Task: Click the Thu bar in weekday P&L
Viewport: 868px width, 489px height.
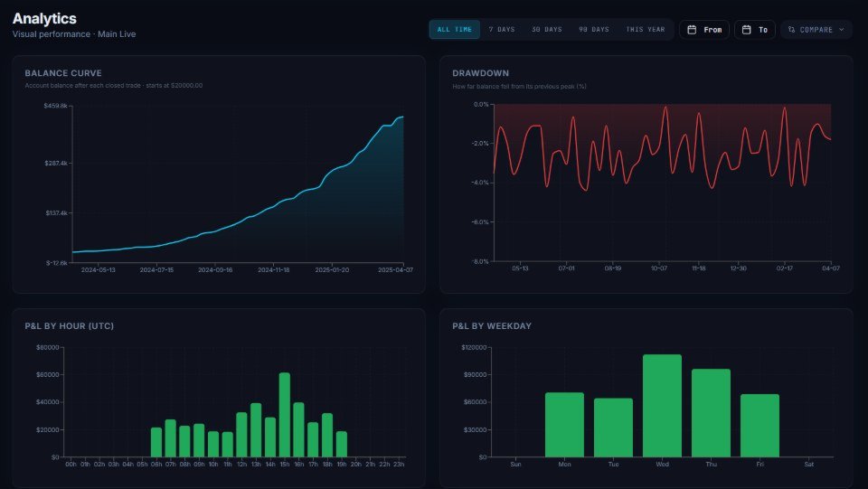Action: point(711,413)
